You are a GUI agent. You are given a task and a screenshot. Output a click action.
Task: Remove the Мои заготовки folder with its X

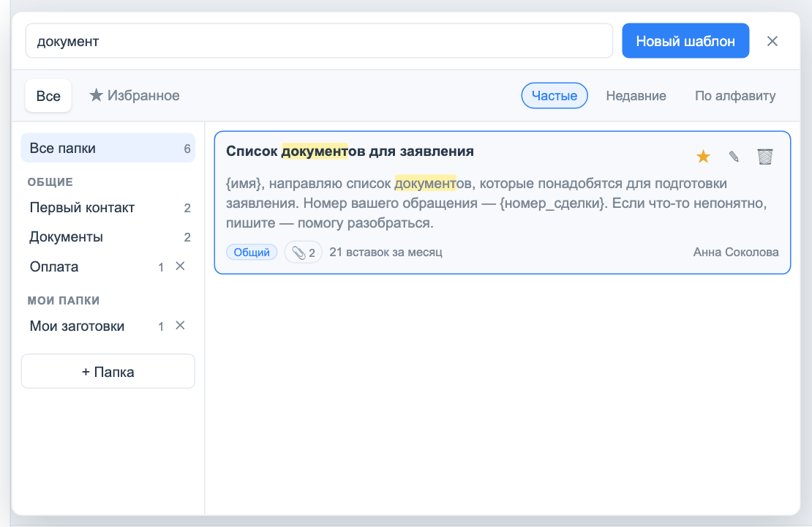pos(180,326)
